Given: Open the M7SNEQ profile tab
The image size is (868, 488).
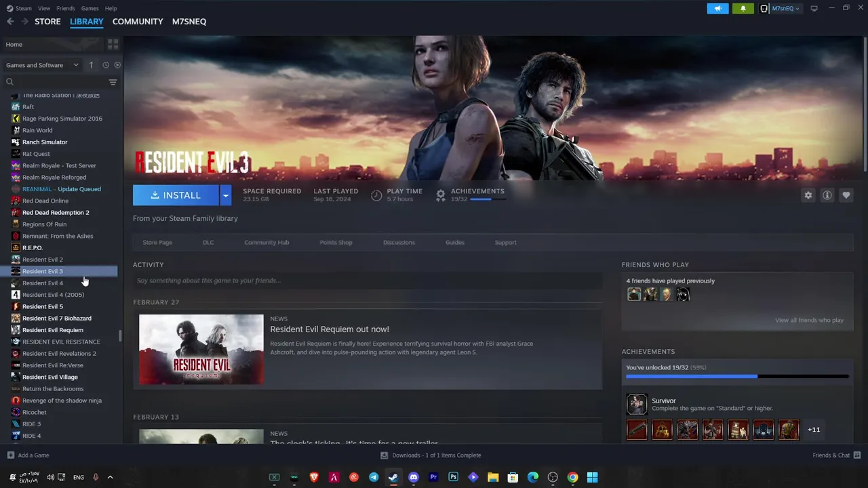Looking at the screenshot, I should pos(189,22).
